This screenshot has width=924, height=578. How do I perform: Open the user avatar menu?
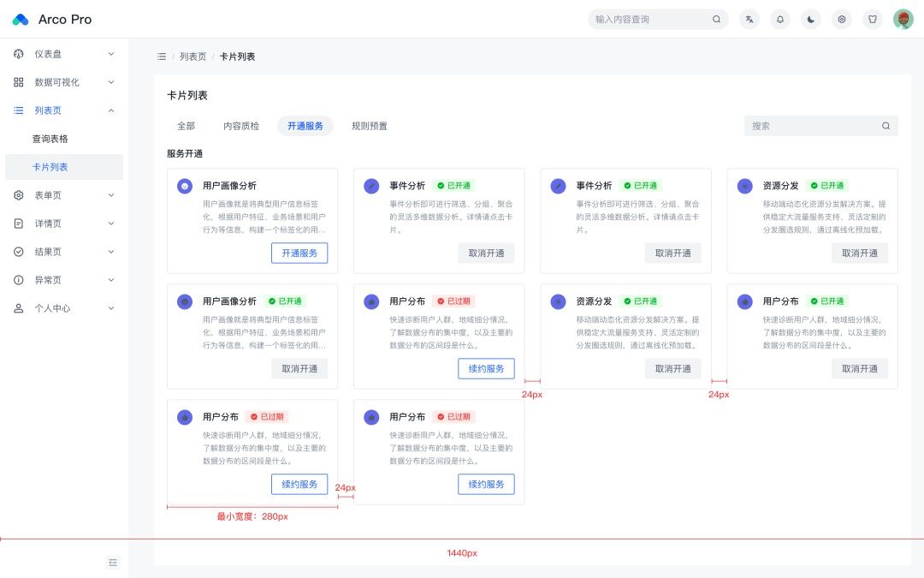(x=903, y=20)
